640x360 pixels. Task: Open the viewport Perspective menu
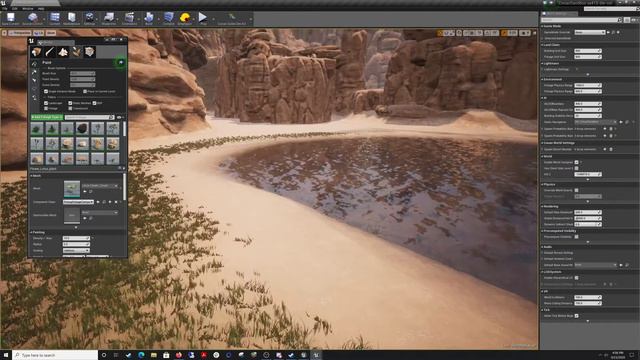[20, 33]
